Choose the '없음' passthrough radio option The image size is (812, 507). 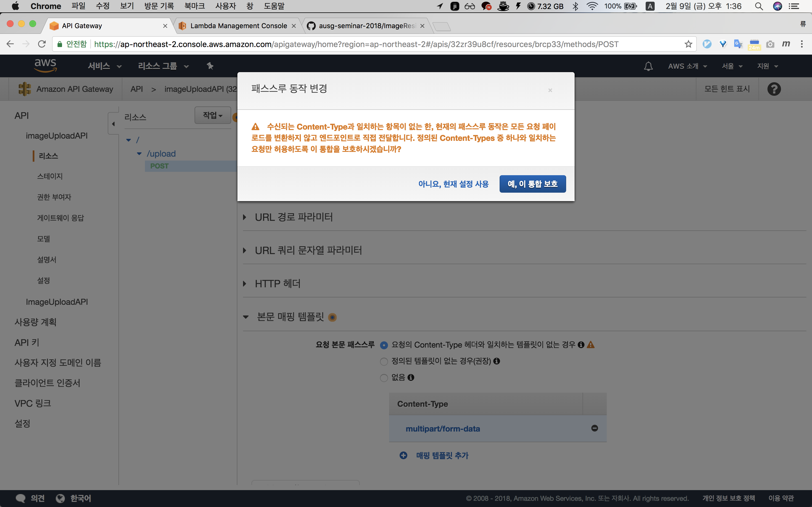tap(384, 378)
